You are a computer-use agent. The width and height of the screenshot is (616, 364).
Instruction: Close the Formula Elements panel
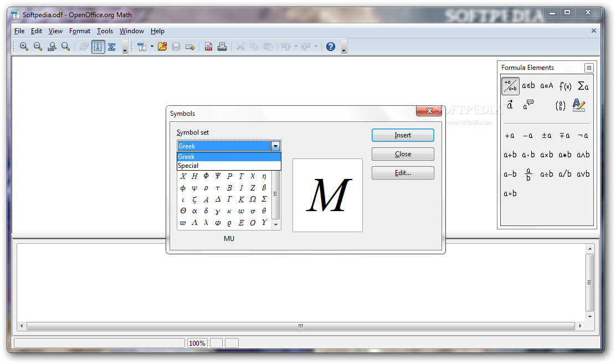(x=589, y=68)
